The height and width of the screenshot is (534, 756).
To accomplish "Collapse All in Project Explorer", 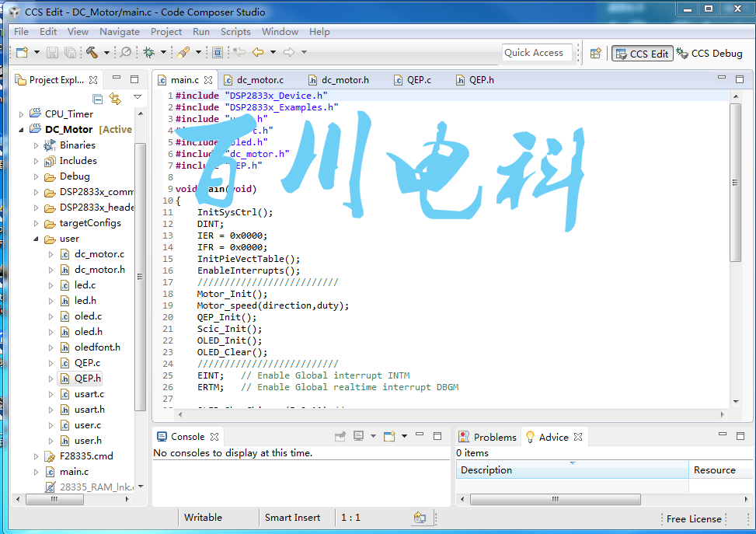I will pyautogui.click(x=97, y=99).
